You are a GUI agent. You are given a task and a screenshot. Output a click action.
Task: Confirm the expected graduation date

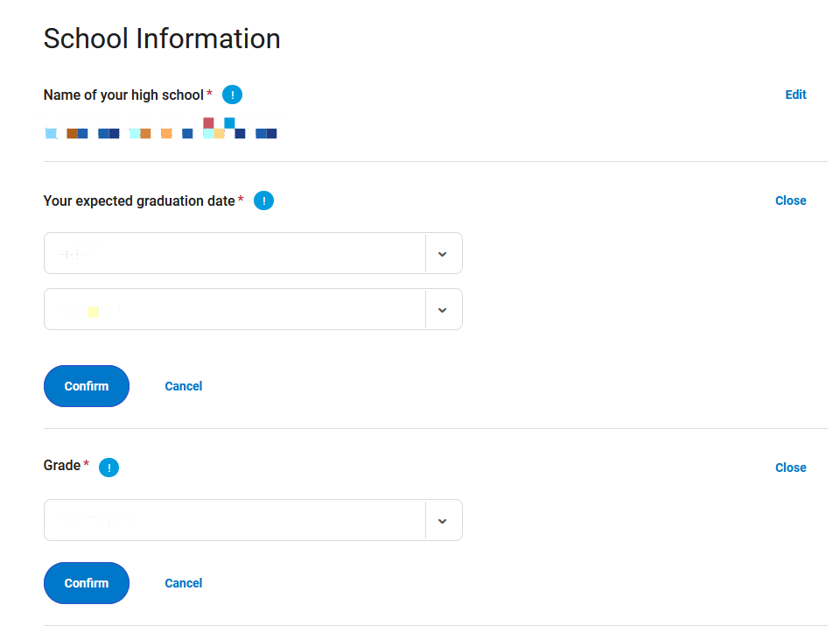tap(87, 386)
